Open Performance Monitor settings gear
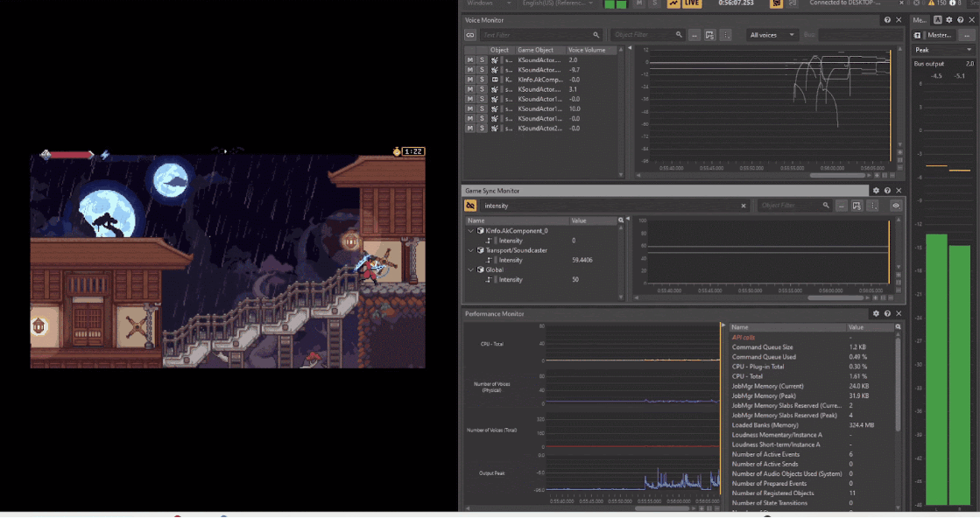The image size is (980, 518). click(x=876, y=313)
